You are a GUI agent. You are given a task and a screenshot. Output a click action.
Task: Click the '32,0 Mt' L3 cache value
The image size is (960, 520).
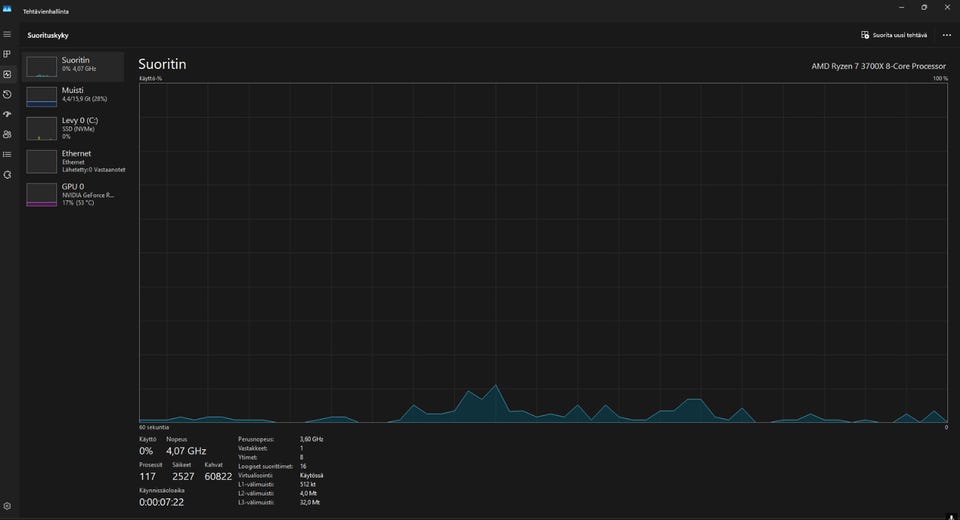(310, 502)
